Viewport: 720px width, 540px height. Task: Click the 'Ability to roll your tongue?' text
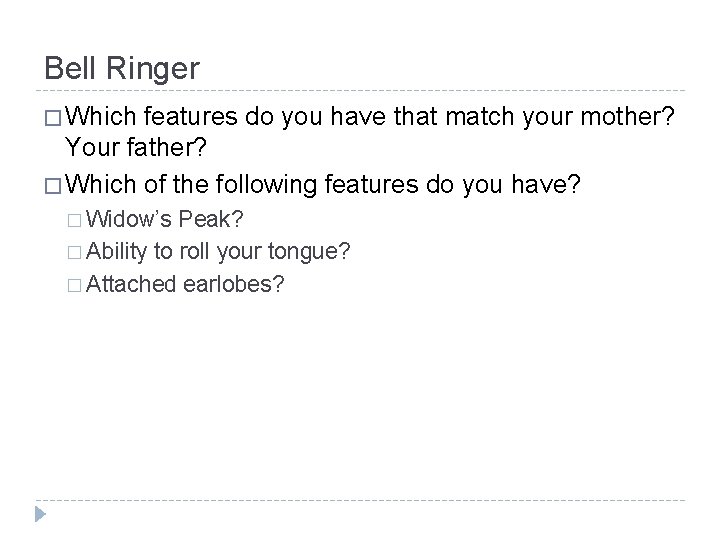point(219,251)
